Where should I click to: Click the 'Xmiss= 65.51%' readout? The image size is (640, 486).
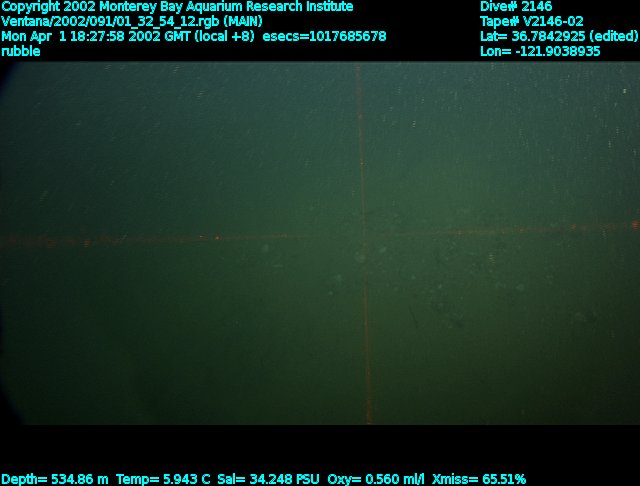tap(479, 479)
